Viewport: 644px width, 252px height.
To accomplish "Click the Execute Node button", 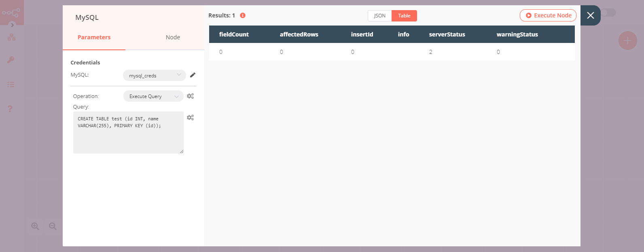I will [x=548, y=15].
